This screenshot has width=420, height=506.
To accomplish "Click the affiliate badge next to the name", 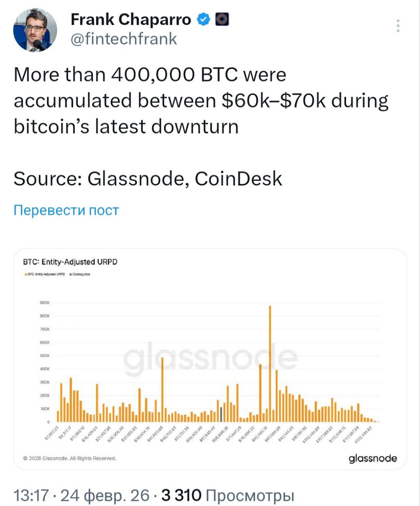I will click(x=222, y=19).
